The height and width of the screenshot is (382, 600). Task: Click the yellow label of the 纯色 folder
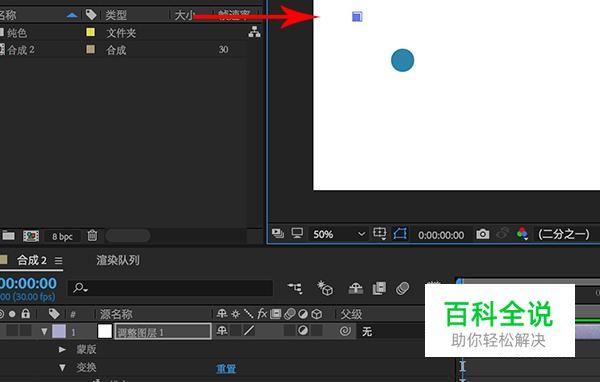tap(90, 32)
